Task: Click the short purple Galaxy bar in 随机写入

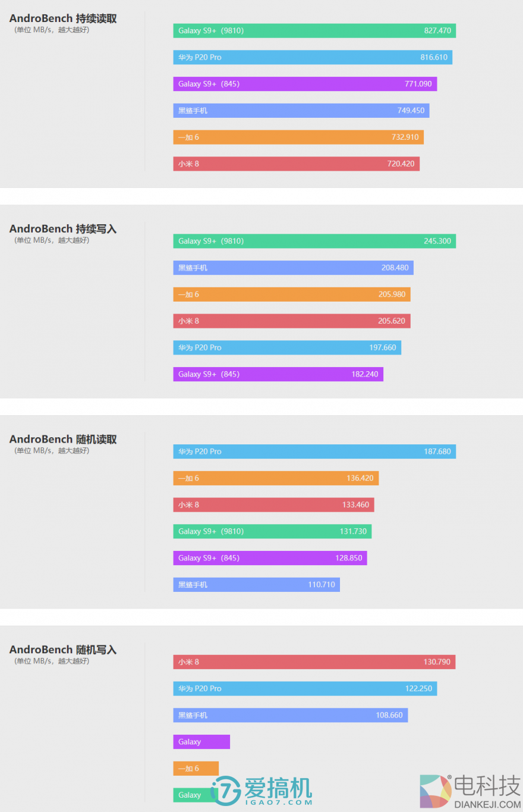Action: (x=201, y=742)
